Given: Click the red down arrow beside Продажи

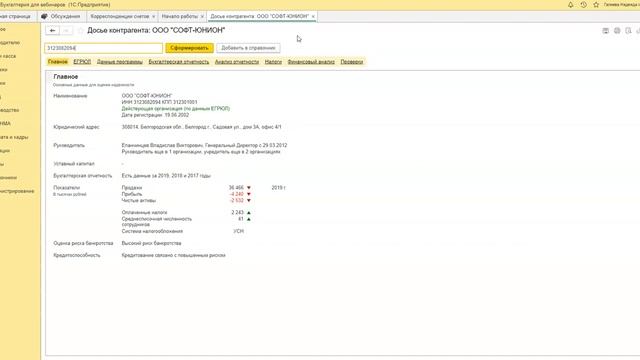Looking at the screenshot, I should [x=249, y=188].
